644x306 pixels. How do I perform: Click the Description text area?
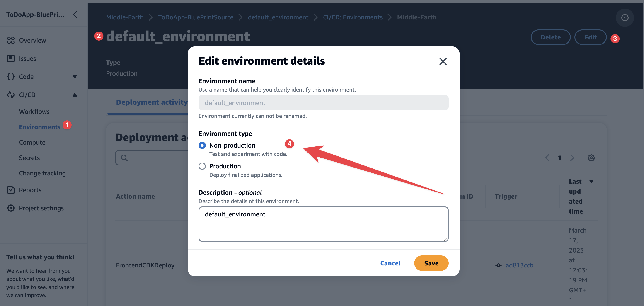coord(323,224)
